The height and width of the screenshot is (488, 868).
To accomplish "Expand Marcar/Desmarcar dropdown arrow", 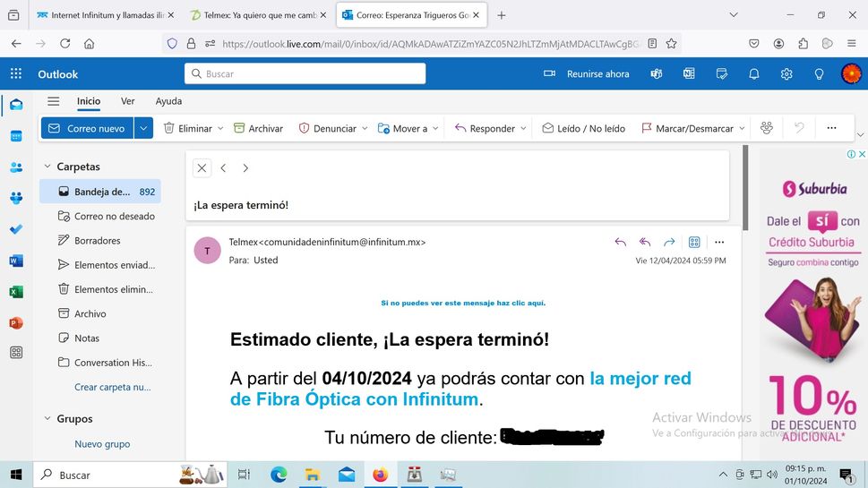I will [742, 128].
